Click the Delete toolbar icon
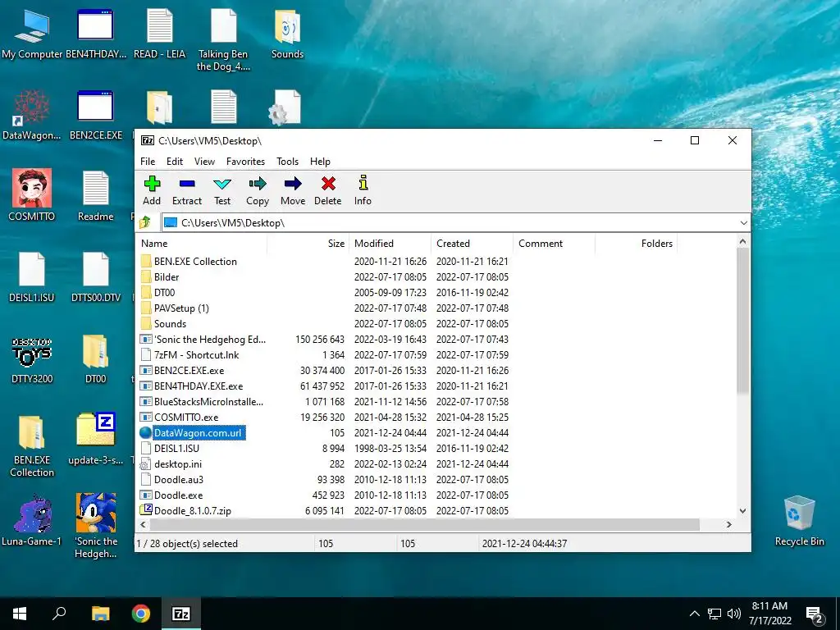Viewport: 840px width, 630px height. 328,190
